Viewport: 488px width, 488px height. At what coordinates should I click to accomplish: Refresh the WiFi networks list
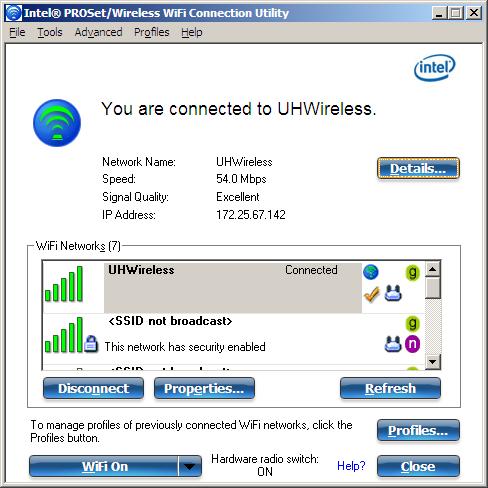tap(390, 388)
